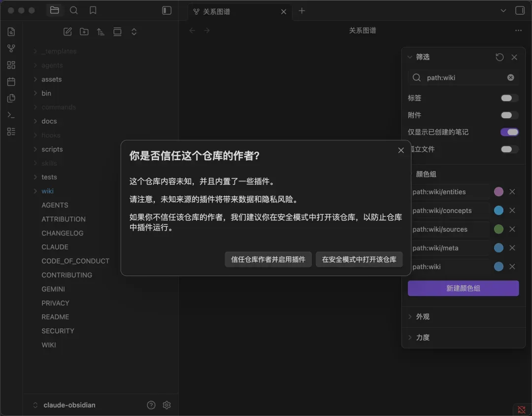Disable 仅显示已创建的笔记 switch
532x416 pixels.
[x=510, y=132]
